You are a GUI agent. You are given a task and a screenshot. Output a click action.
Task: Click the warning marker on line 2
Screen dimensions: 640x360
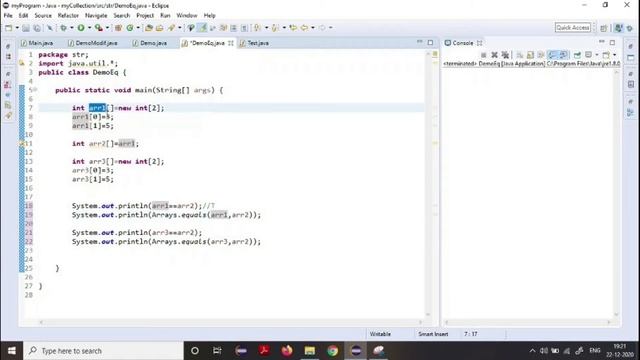[22, 63]
